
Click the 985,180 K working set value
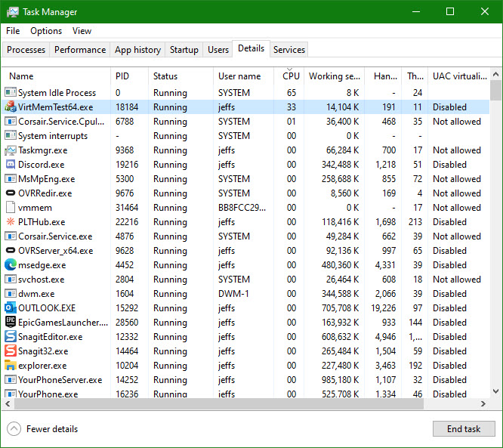tap(340, 380)
